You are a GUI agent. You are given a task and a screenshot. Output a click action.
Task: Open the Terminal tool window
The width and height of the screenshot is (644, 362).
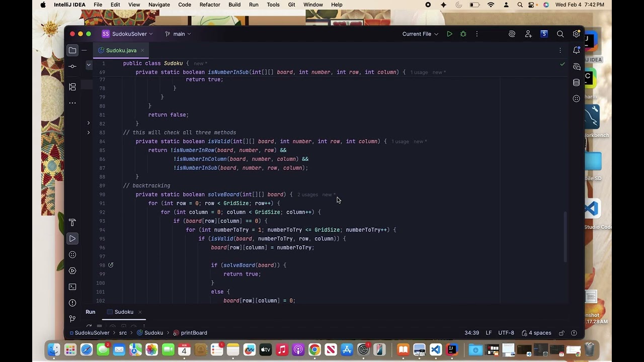[72, 287]
